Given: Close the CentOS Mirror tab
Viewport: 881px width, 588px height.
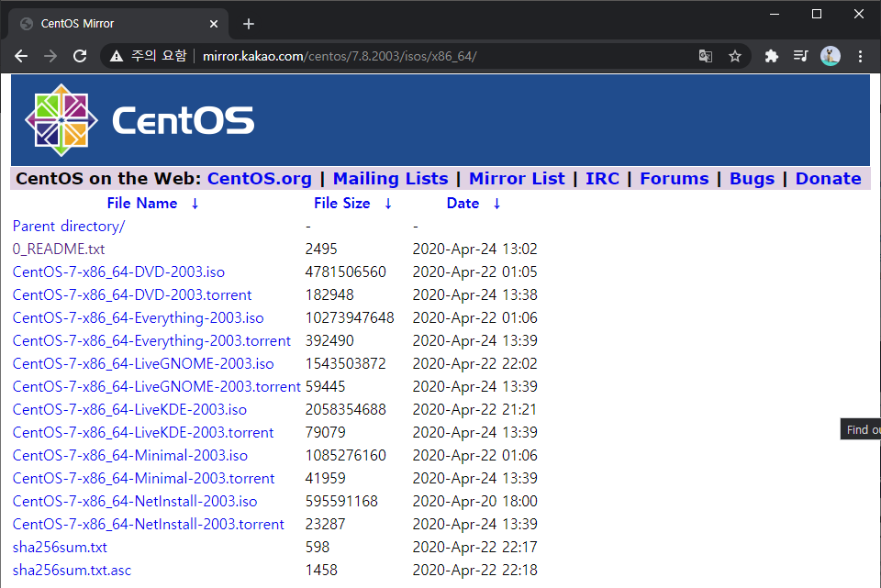Looking at the screenshot, I should point(214,24).
